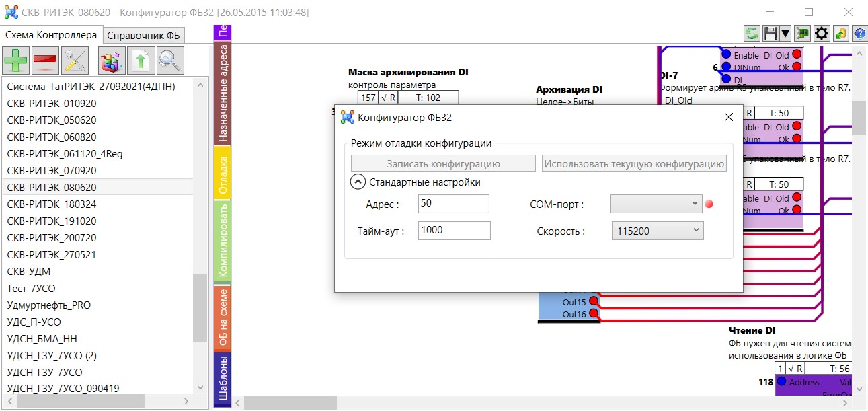Switch to the Справочник ФБ tab
Screen dimensions: 868x411
[145, 36]
